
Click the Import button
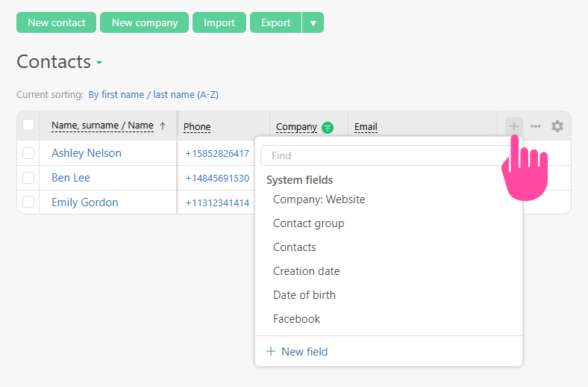coord(219,22)
